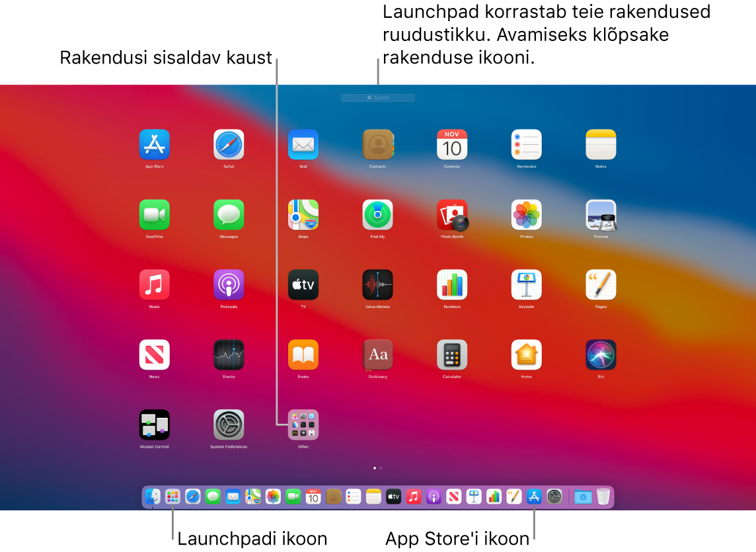Viewport: 756px width, 552px height.
Task: Open Notes from the Dock
Action: coord(373,496)
